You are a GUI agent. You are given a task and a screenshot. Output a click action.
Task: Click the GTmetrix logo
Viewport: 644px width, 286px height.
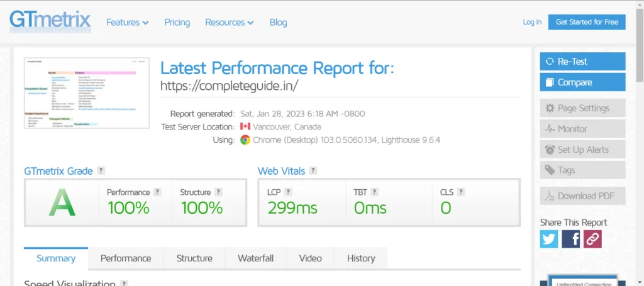(x=50, y=22)
